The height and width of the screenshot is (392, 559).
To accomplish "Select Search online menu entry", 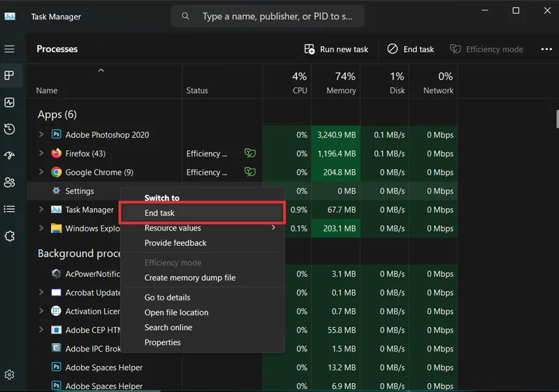I will tap(202, 327).
